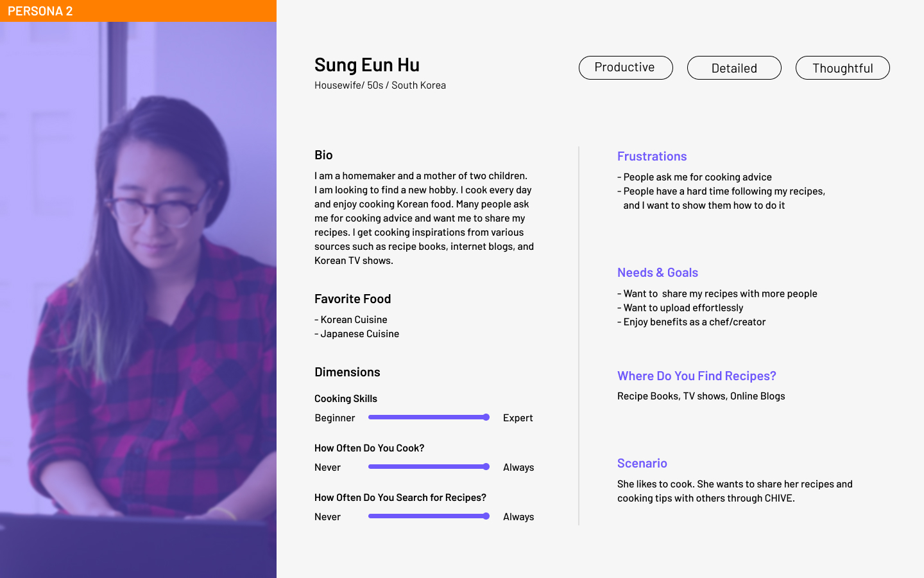Select the PERSONA 2 orange header tab
The width and height of the screenshot is (924, 578).
(x=138, y=11)
